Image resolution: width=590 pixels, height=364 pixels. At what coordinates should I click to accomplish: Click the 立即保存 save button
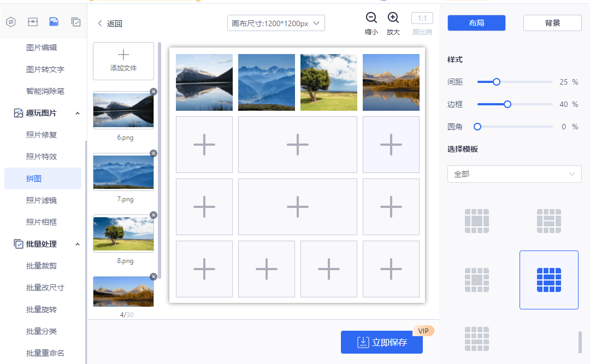tap(381, 342)
